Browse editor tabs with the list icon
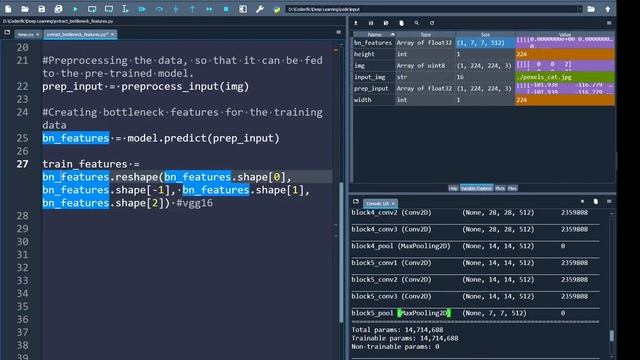 pyautogui.click(x=7, y=32)
